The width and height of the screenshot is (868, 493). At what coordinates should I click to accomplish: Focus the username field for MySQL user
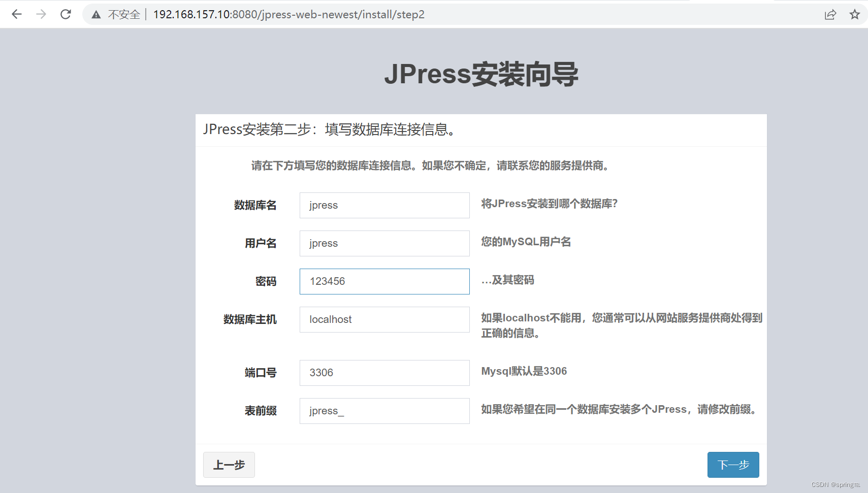point(384,243)
